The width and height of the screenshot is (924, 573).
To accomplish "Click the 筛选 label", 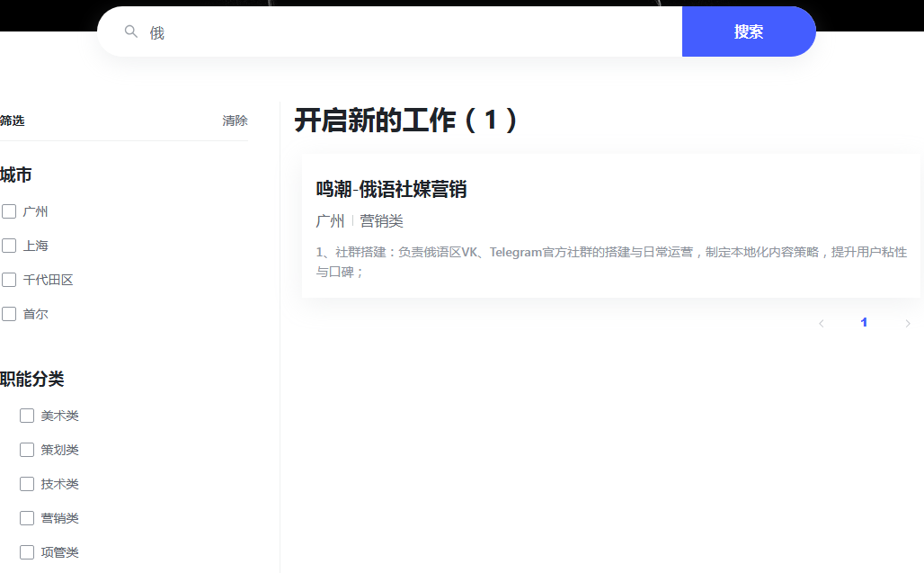I will (13, 121).
